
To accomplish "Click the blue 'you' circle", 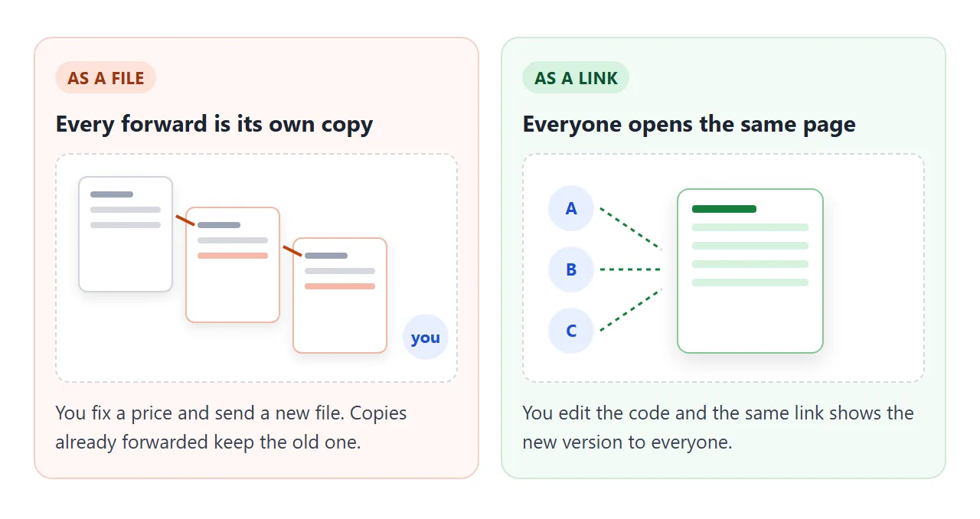I will [x=426, y=337].
